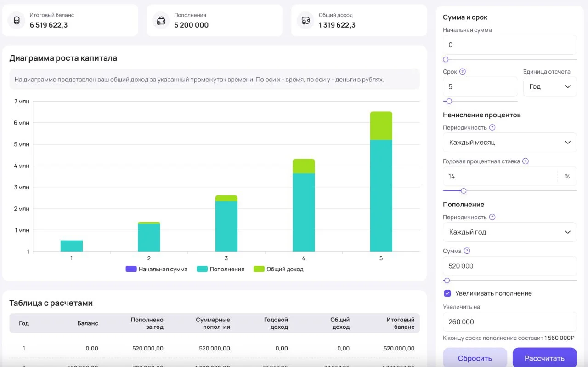
Task: Click the icon beside Общий доход card
Action: pyautogui.click(x=305, y=20)
